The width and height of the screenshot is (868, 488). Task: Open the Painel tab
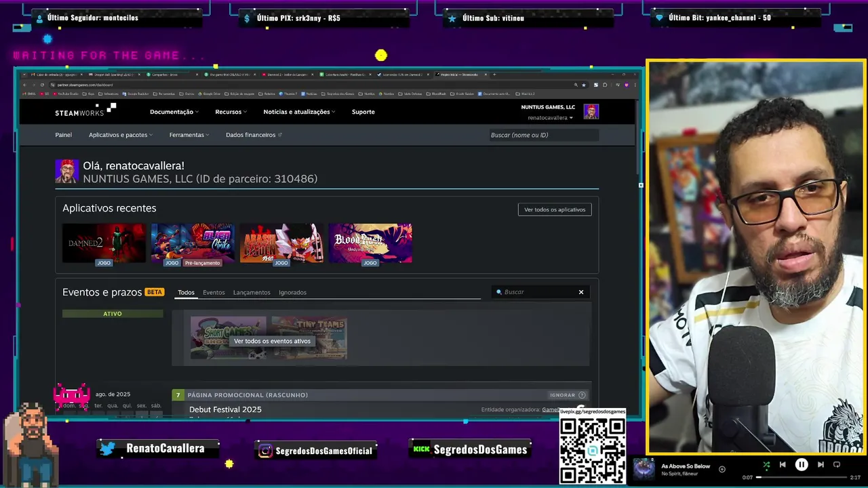coord(63,135)
